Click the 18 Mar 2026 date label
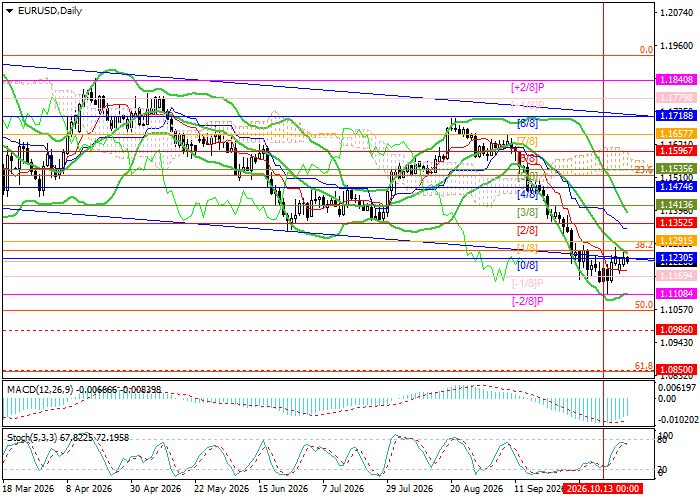The height and width of the screenshot is (500, 700). coord(29,489)
